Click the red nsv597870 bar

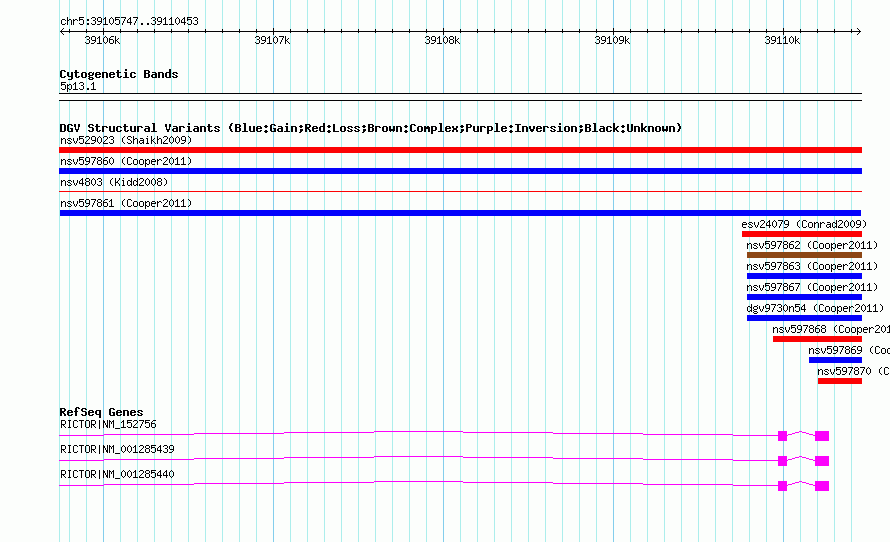[x=840, y=381]
